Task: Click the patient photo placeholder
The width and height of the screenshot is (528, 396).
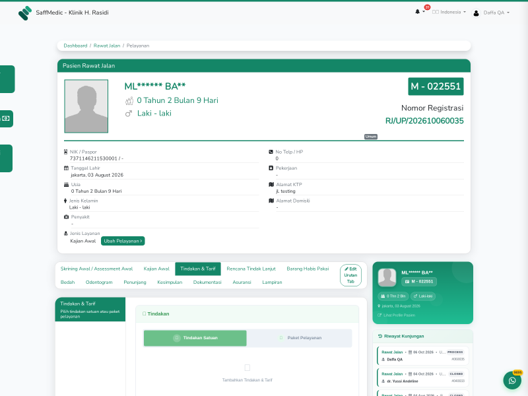Action: click(x=86, y=106)
